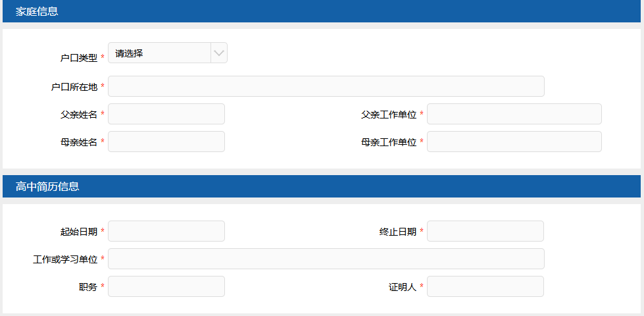644x316 pixels.
Task: Click the 父亲姓名 text box
Action: point(166,114)
